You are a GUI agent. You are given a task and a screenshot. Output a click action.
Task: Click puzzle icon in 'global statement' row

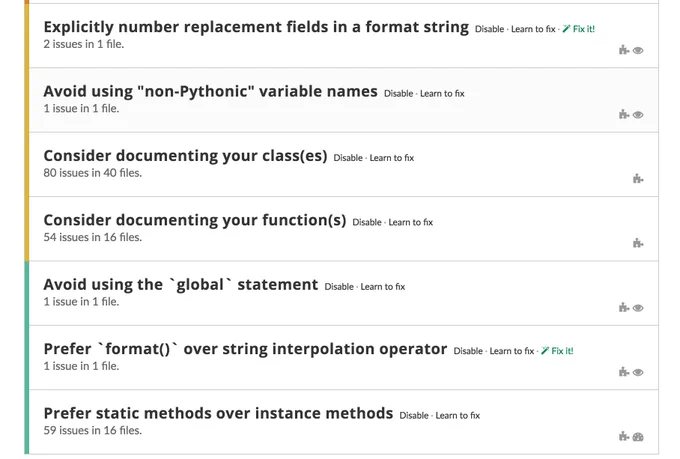point(624,307)
